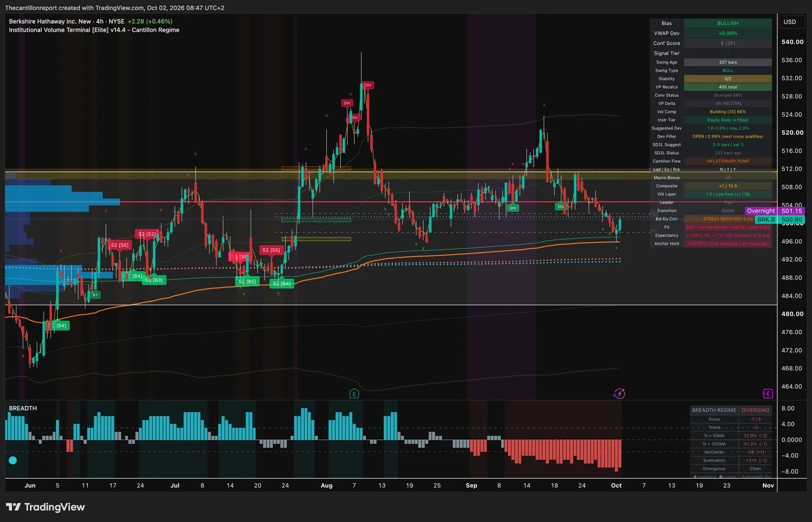
Task: Click the Building [35] 66% cell
Action: click(728, 112)
